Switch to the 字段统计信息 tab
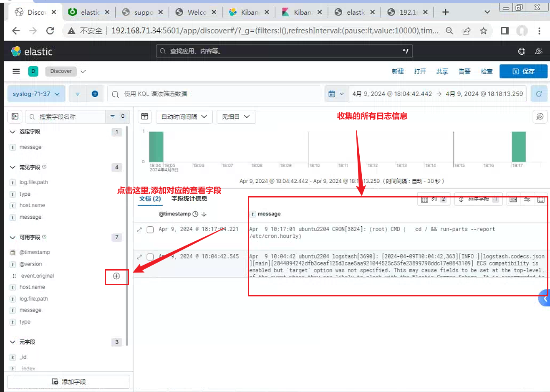The image size is (550, 392). point(189,199)
